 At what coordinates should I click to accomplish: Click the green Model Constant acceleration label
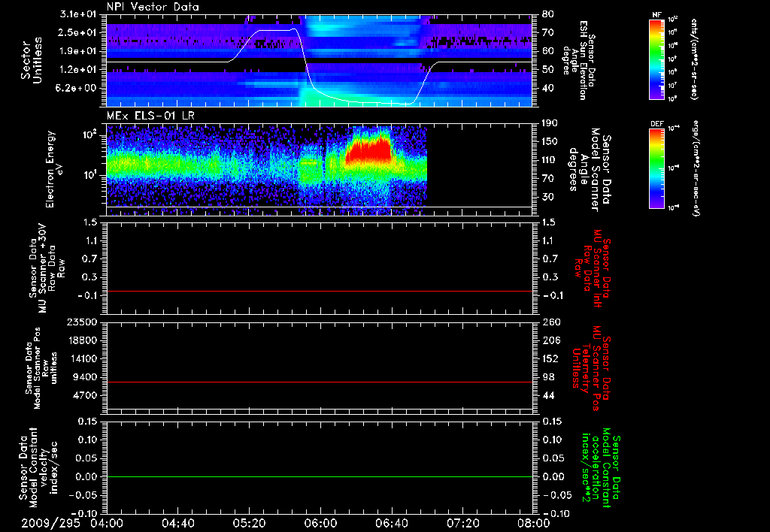point(601,468)
